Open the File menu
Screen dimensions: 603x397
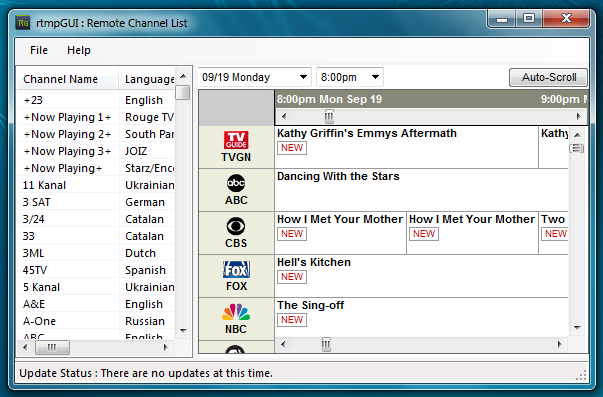tap(39, 50)
